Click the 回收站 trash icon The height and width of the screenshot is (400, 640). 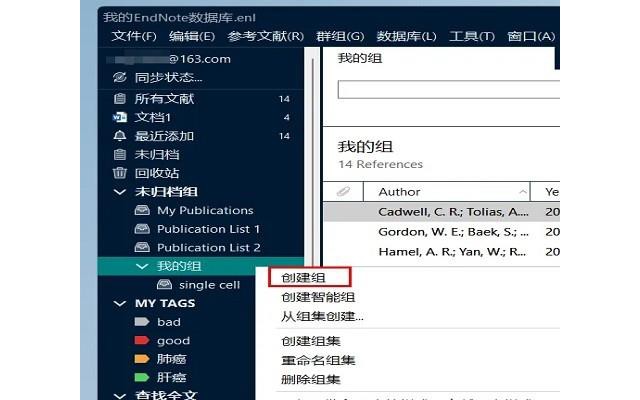point(120,173)
